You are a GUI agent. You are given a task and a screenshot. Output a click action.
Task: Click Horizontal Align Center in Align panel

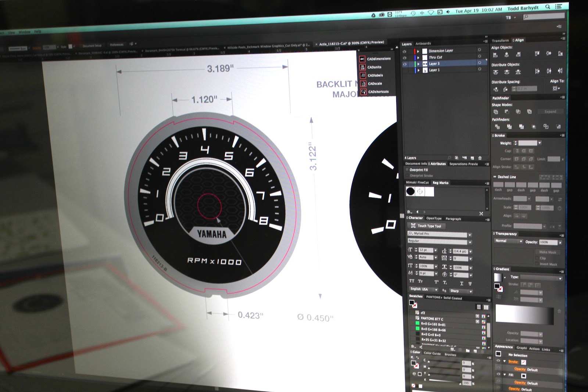click(506, 55)
